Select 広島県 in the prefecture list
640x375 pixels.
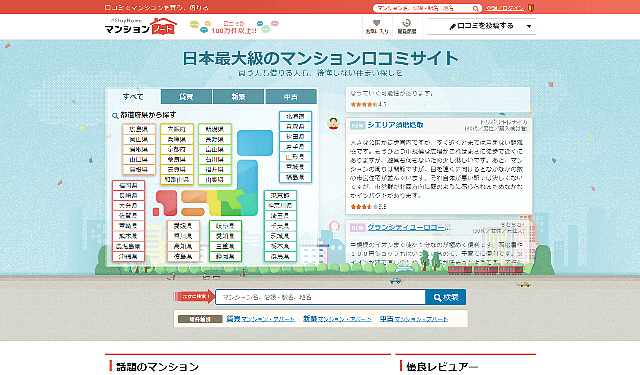click(x=139, y=129)
